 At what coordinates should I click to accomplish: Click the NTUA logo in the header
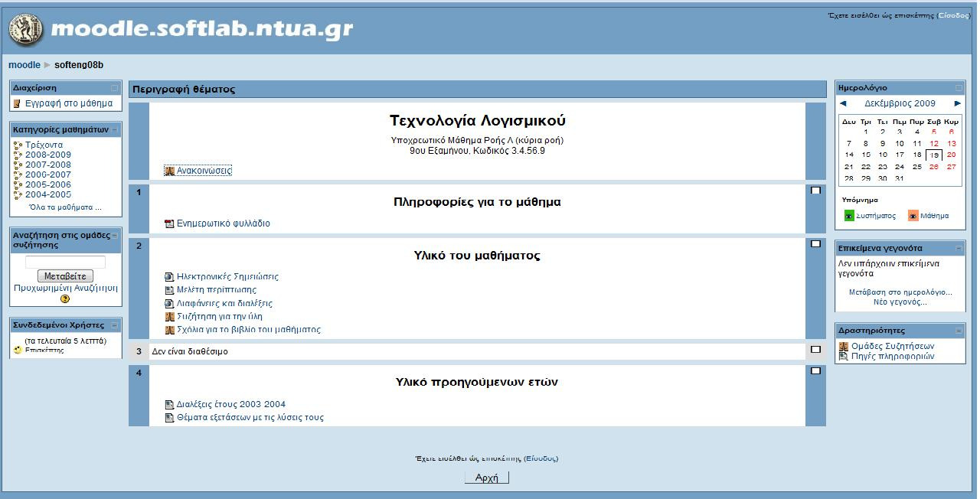coord(27,31)
